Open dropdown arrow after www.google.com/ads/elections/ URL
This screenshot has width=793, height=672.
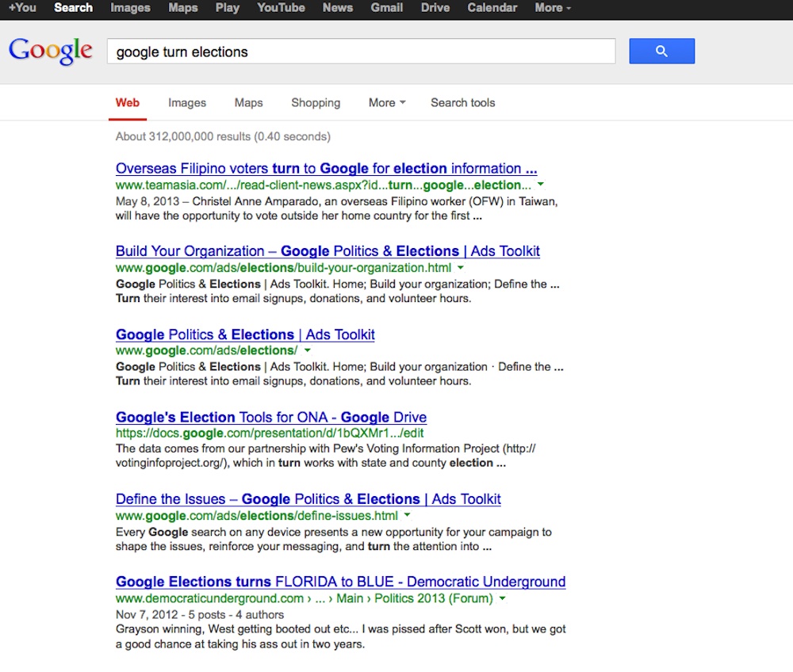click(308, 350)
